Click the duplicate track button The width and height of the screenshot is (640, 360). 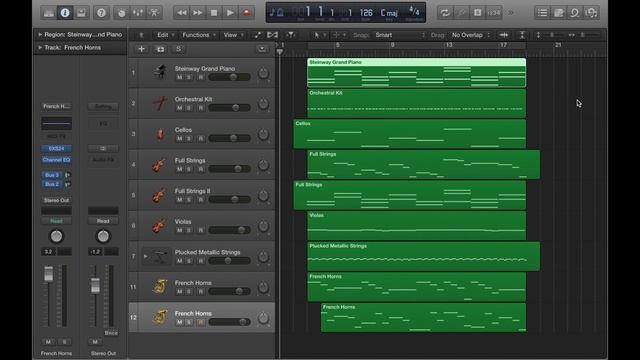tap(160, 49)
